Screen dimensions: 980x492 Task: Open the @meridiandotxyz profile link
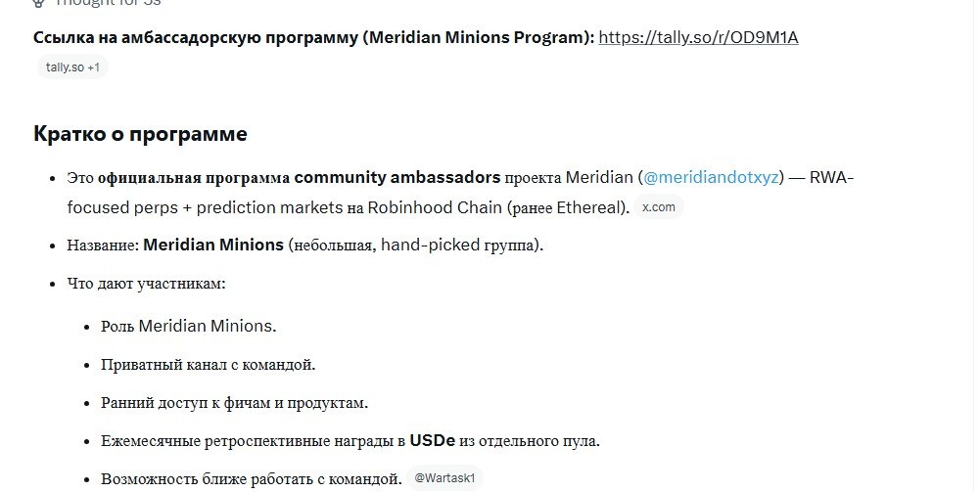711,177
